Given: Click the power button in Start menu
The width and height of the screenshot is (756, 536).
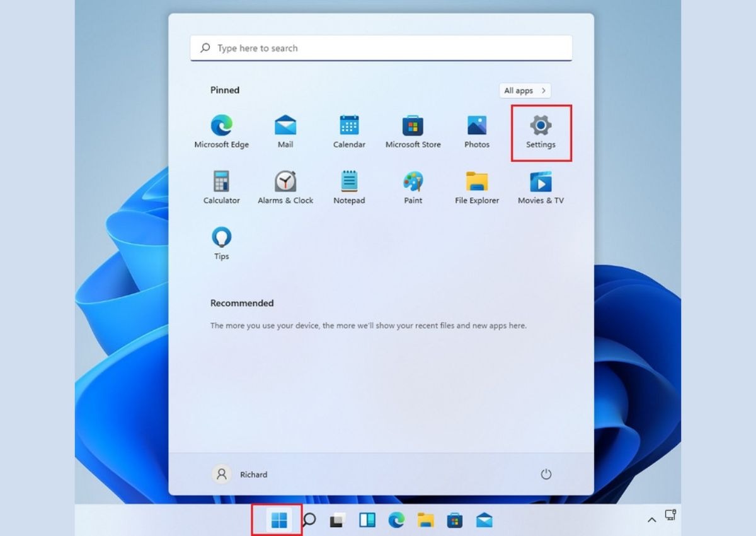Looking at the screenshot, I should coord(546,474).
